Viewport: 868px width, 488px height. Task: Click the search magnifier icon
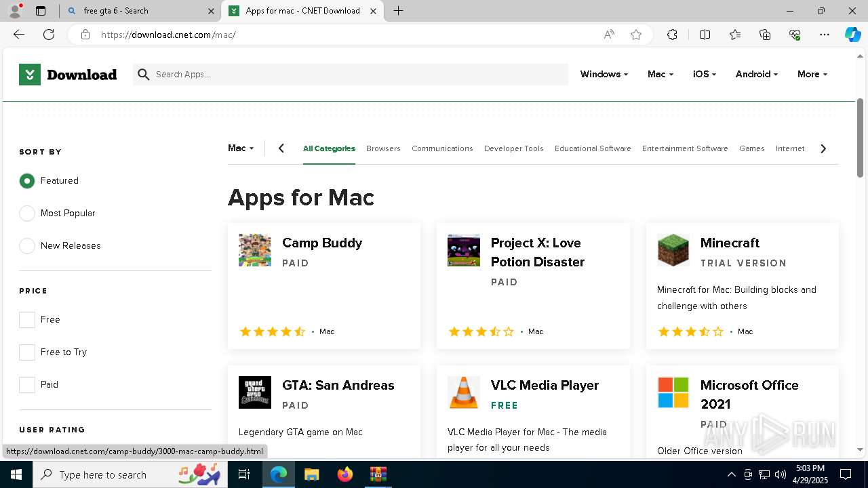click(143, 75)
